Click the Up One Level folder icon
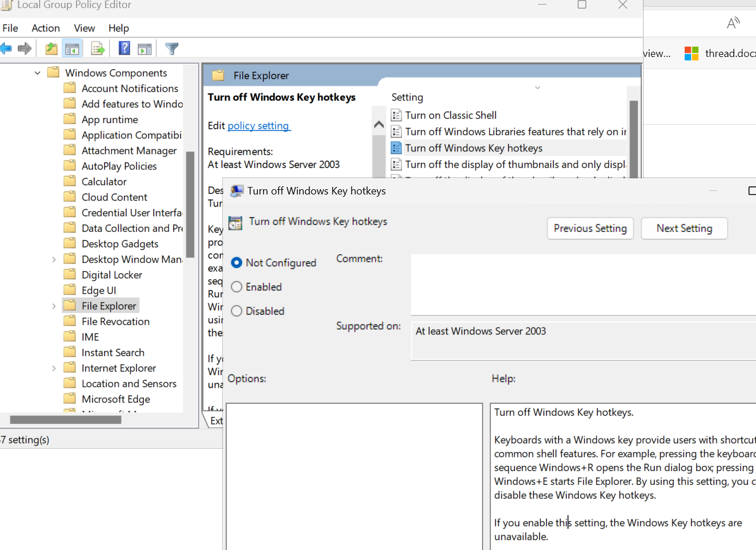This screenshot has height=550, width=756. [x=51, y=49]
